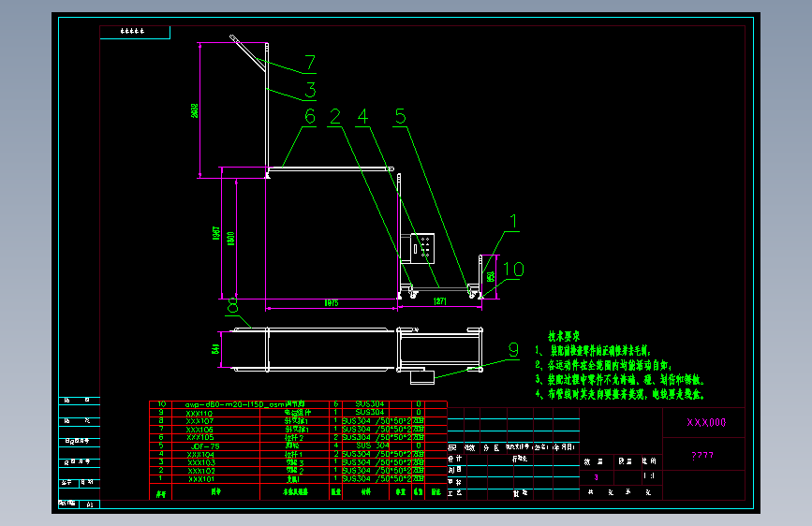812x526 pixels.
Task: Click balloon number 1 near the right bracket
Action: [514, 222]
